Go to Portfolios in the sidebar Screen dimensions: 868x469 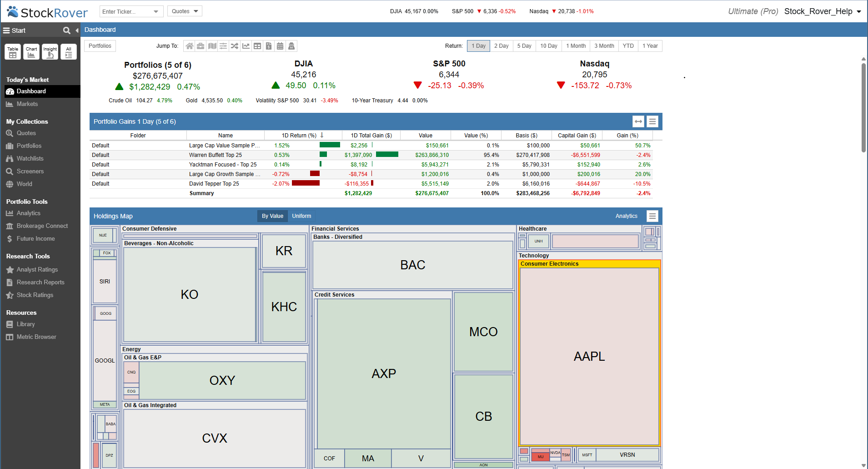(29, 146)
